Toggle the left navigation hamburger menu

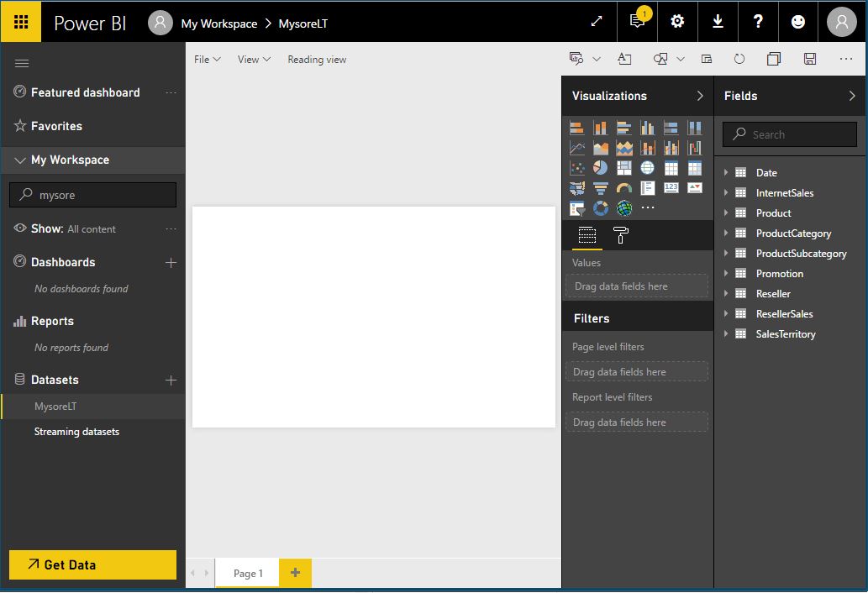[x=22, y=63]
